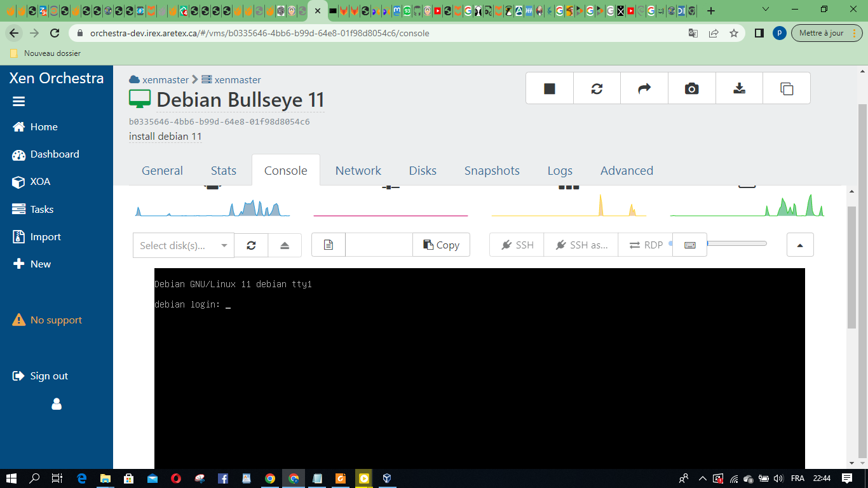Bookmark this page with the star icon
The height and width of the screenshot is (488, 868).
[x=734, y=33]
